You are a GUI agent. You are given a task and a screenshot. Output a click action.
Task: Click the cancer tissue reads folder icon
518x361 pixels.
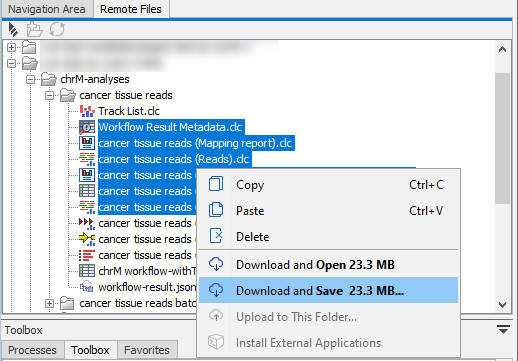pyautogui.click(x=68, y=95)
